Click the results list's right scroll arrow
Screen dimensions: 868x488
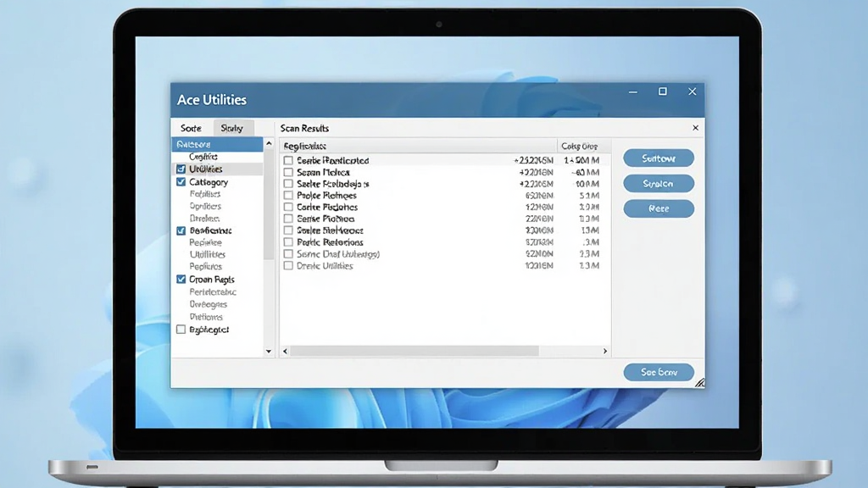click(x=605, y=352)
